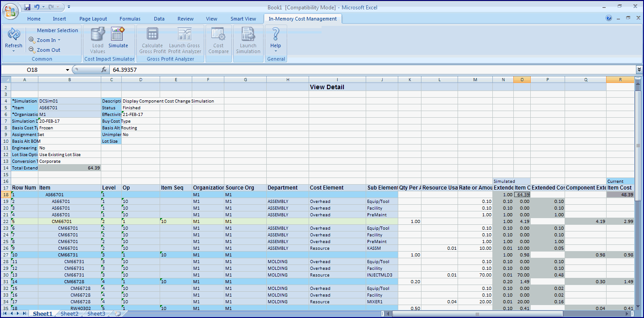Click the Name Box showing O18
Viewport: 644px width, 318px height.
(33, 70)
